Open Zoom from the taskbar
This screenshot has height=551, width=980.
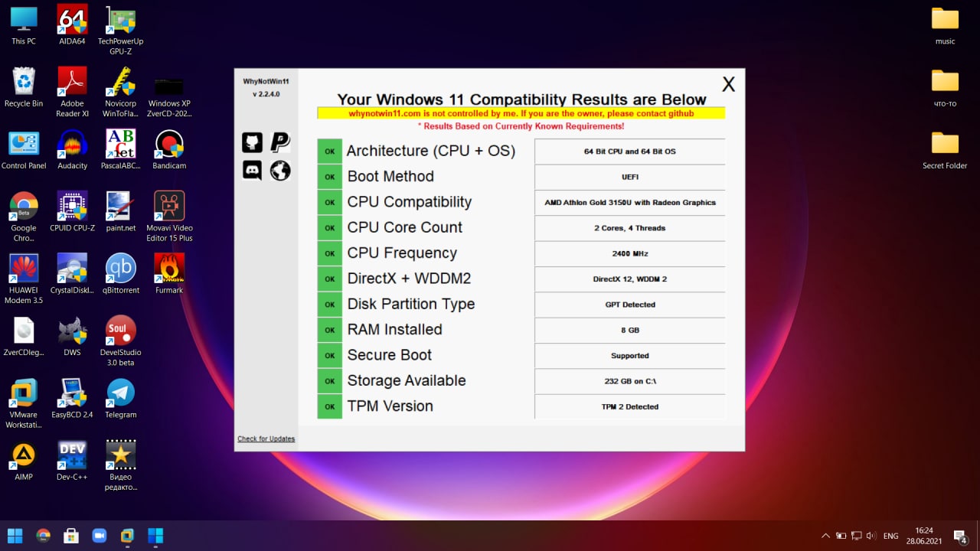tap(100, 536)
